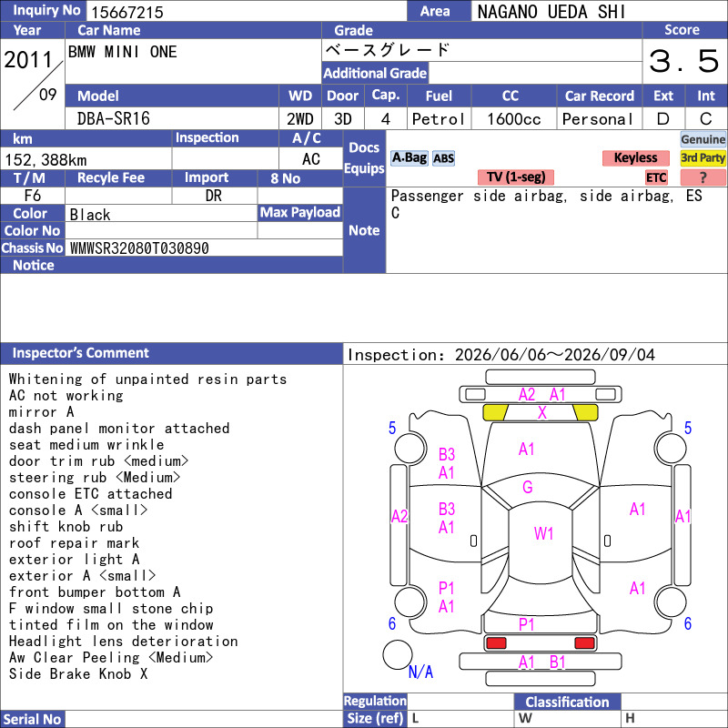Screen dimensions: 728x728
Task: Click the P1 mark on rear window
Action: (x=526, y=624)
